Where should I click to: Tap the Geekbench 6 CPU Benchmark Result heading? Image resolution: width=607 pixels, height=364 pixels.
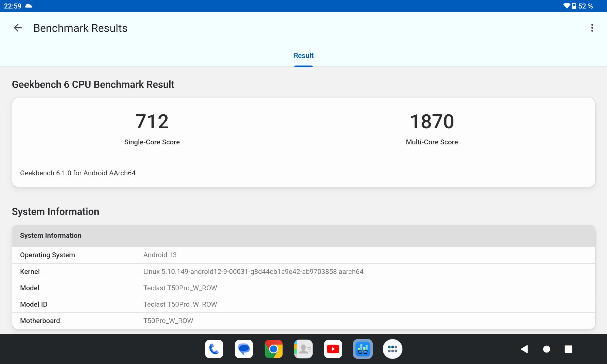pyautogui.click(x=93, y=84)
